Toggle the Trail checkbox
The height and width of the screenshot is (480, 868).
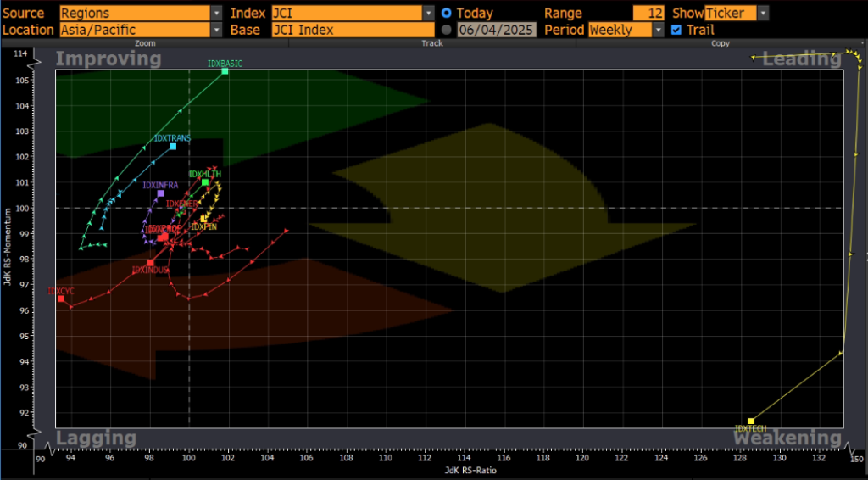676,30
